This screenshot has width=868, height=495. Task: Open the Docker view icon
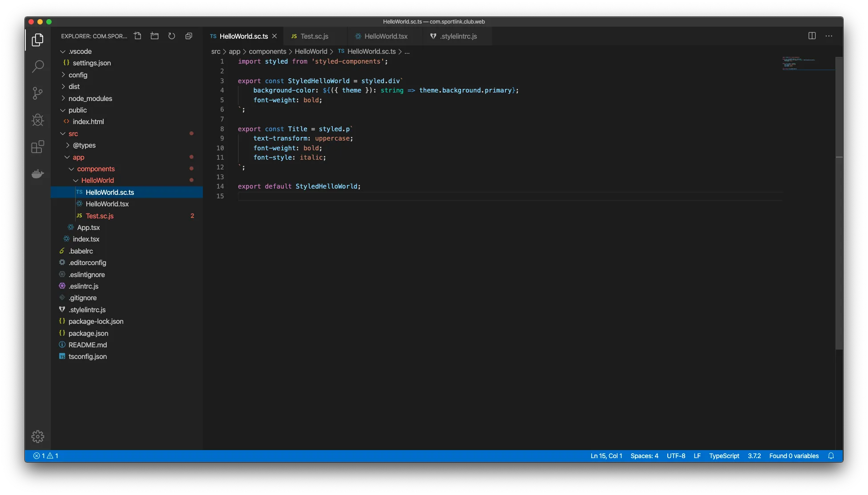pos(38,173)
